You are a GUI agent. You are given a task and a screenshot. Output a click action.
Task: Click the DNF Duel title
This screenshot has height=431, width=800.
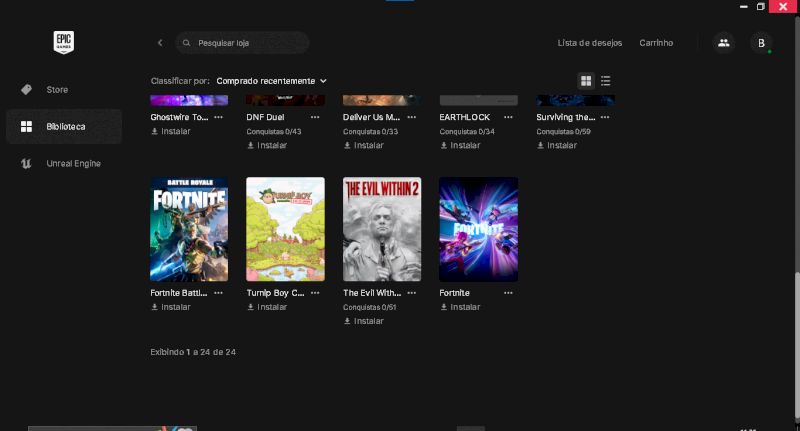[265, 117]
